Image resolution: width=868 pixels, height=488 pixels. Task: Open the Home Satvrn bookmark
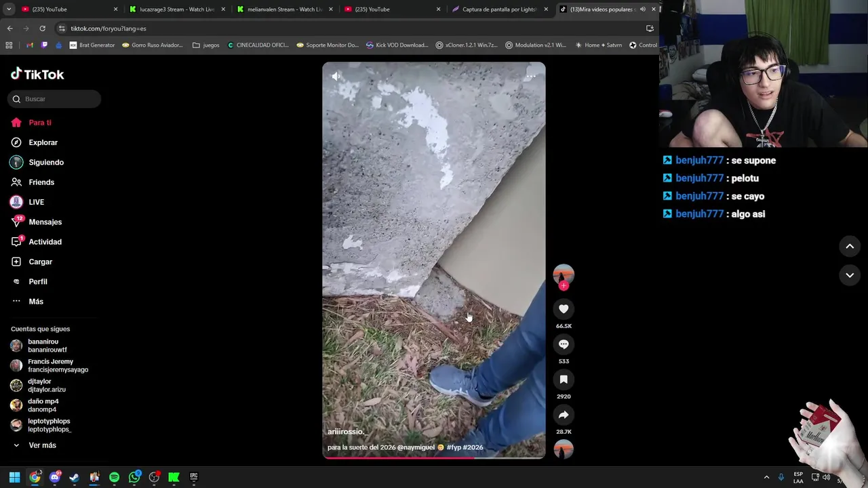click(598, 45)
